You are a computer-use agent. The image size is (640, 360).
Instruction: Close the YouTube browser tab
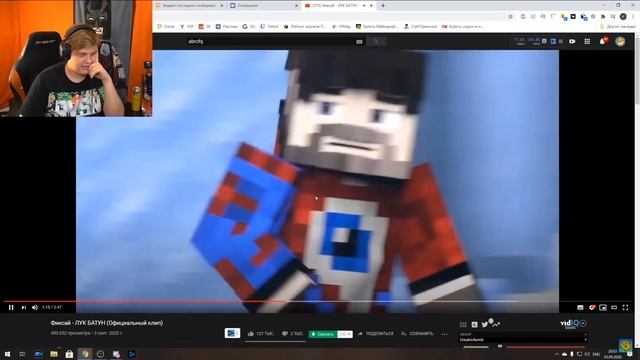[371, 6]
